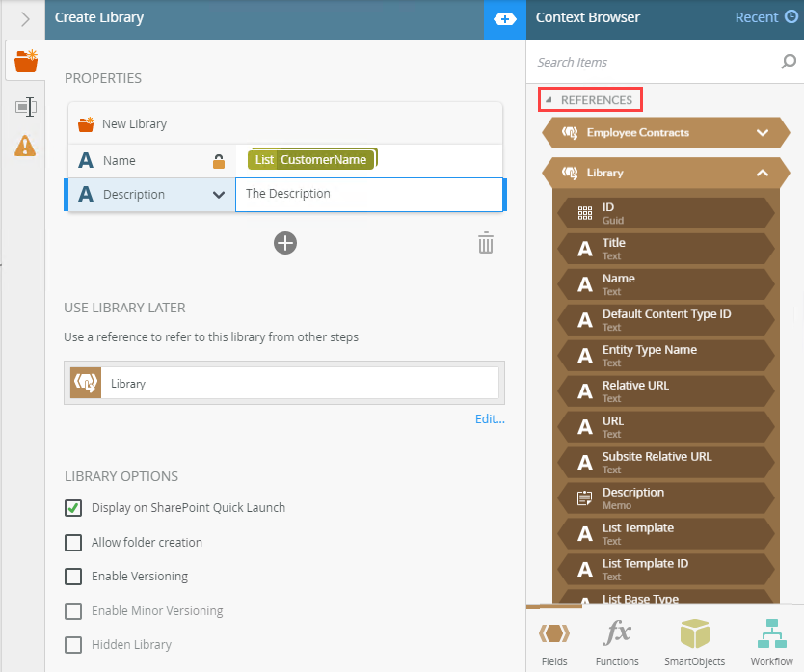Select the List Template field
804x672 pixels.
(666, 534)
